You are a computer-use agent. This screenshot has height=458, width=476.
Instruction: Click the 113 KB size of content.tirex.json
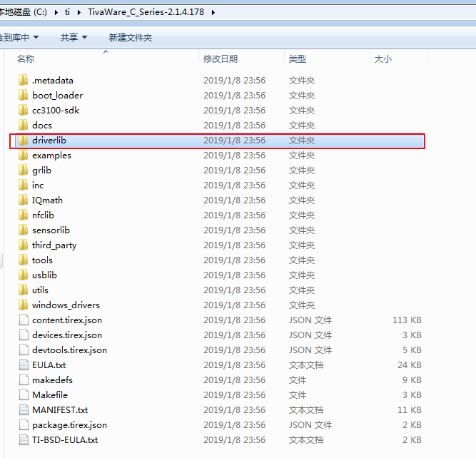pos(407,320)
